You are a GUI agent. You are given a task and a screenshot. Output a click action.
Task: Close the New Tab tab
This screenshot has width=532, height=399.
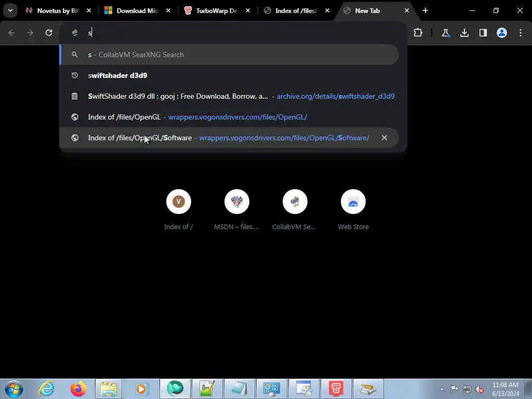tap(406, 11)
